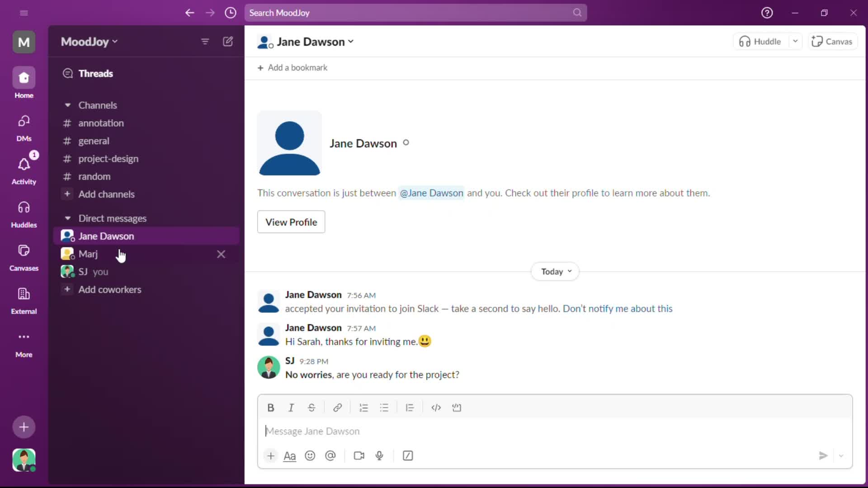The height and width of the screenshot is (488, 868).
Task: Open the Huddles tab in sidebar
Action: coord(24,215)
